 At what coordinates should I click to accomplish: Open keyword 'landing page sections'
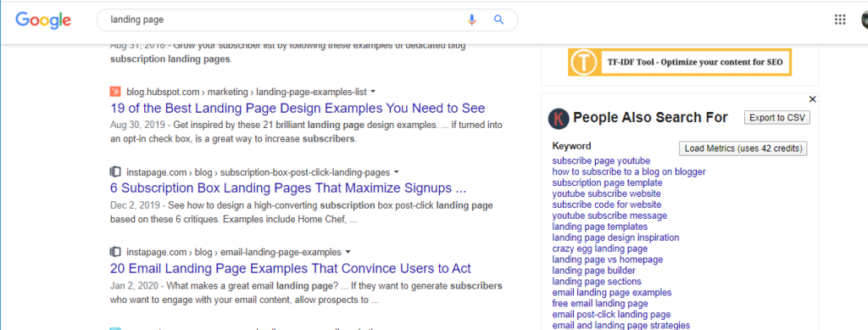pos(597,282)
